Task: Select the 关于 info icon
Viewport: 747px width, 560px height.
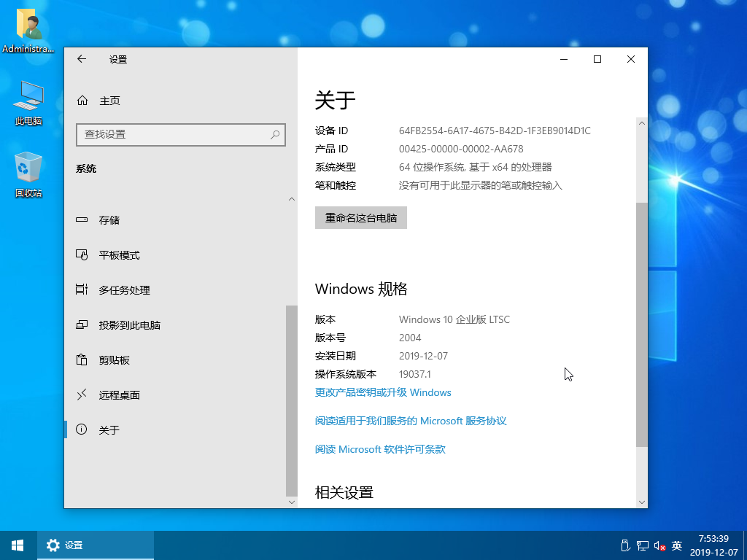Action: pyautogui.click(x=82, y=429)
